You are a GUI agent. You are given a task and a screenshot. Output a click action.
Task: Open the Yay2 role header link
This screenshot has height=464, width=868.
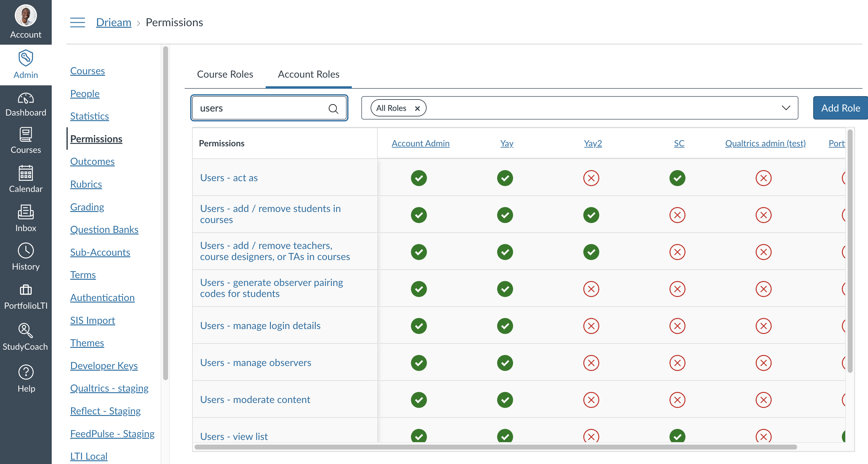593,143
